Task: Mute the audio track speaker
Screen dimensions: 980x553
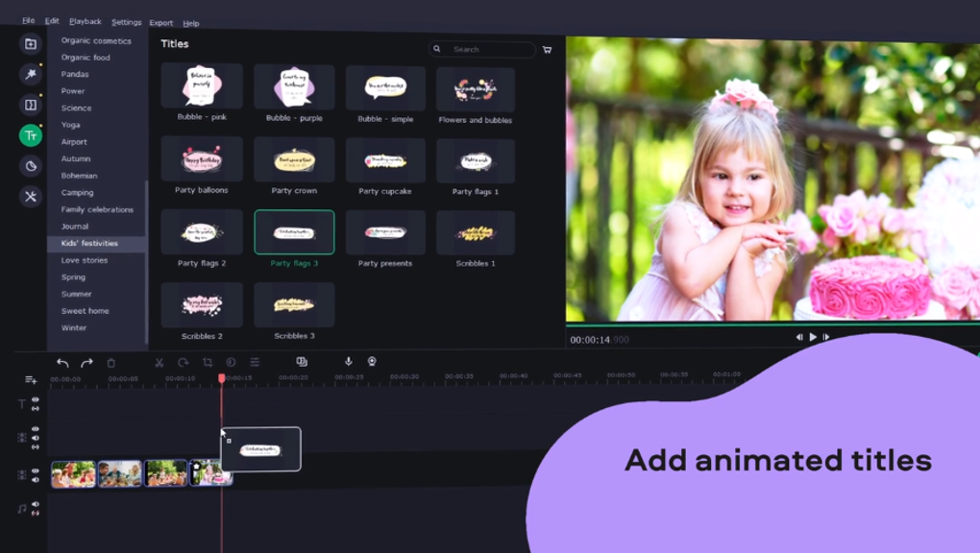Action: [x=36, y=504]
